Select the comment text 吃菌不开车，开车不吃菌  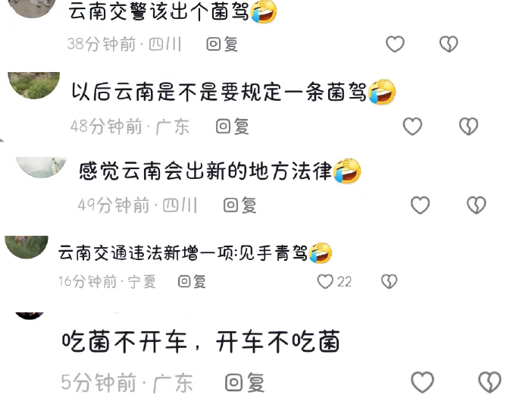201,341
